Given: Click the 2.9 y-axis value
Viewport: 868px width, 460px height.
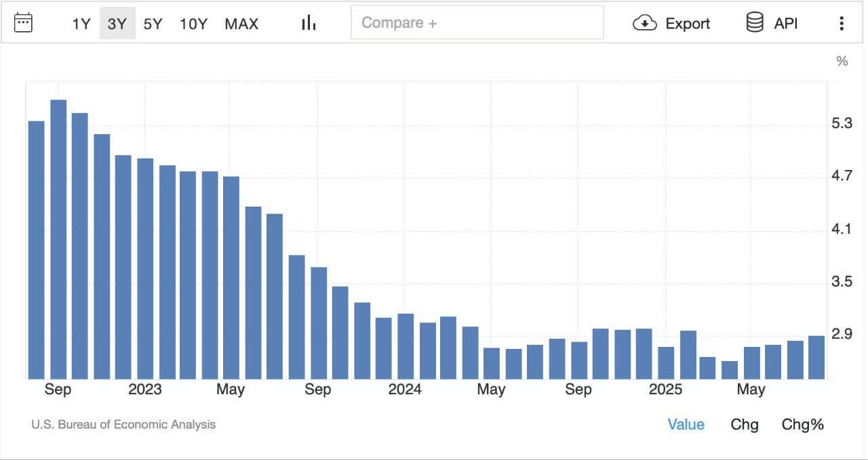Looking at the screenshot, I should pos(842,334).
